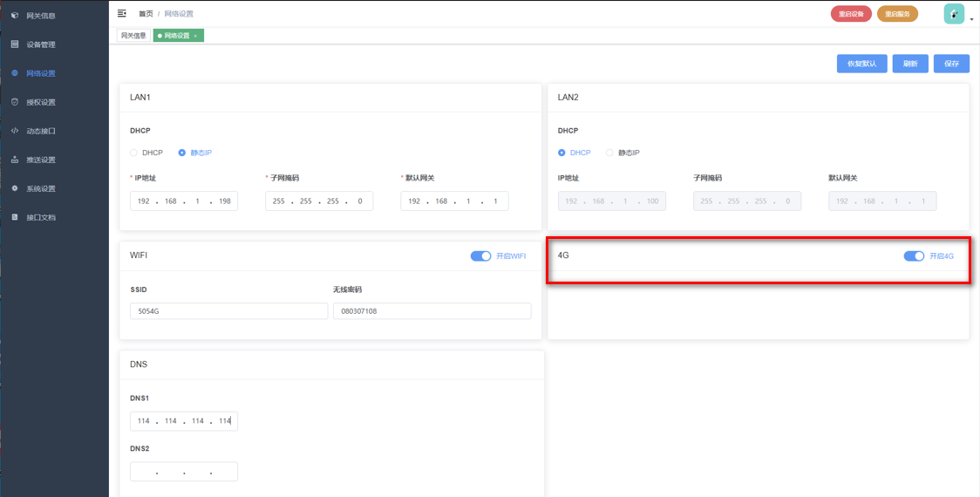Image resolution: width=980 pixels, height=497 pixels.
Task: Click the 设备管理 sidebar icon
Action: point(15,44)
